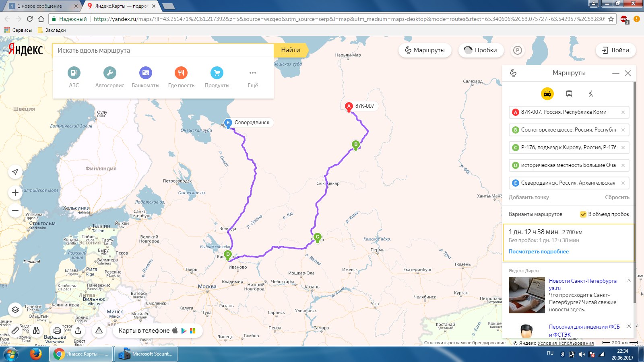Screen dimensions: 644x362
Task: Click map marker E at Северодвинск
Action: pyautogui.click(x=228, y=123)
